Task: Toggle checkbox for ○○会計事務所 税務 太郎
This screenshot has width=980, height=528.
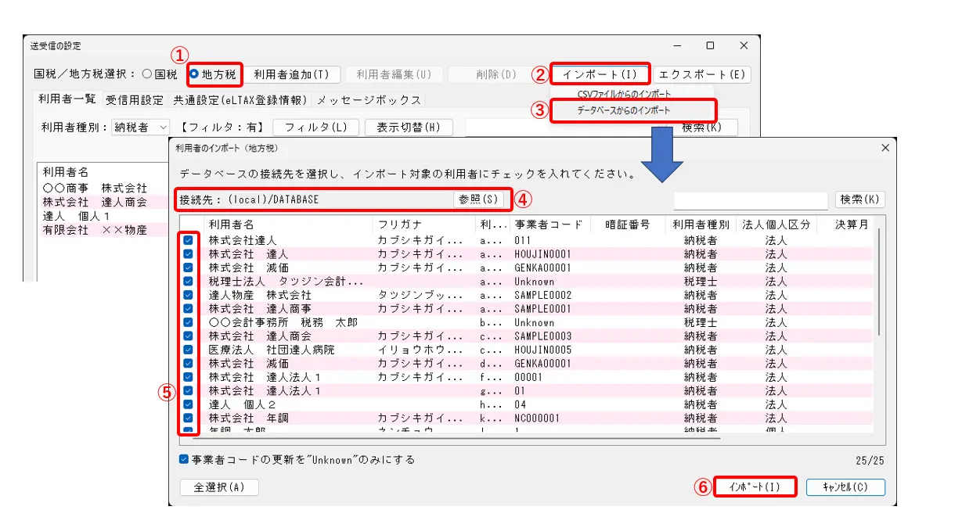Action: coord(188,322)
